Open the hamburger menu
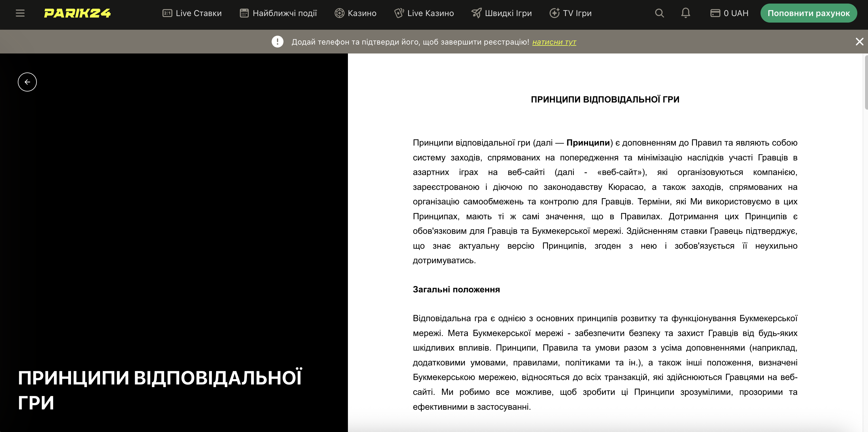This screenshot has width=868, height=432. [20, 13]
